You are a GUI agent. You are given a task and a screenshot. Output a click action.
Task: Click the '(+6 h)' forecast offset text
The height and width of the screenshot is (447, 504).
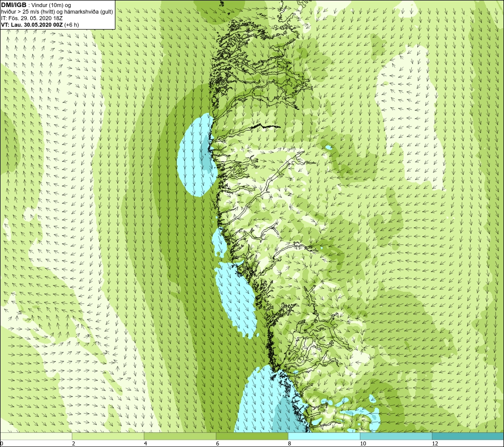(72, 25)
